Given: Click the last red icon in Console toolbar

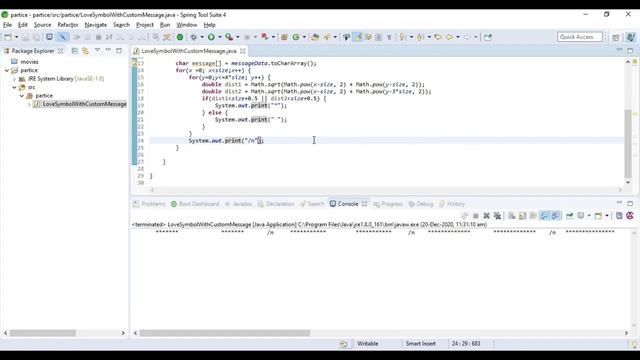Looking at the screenshot, I should click(630, 216).
